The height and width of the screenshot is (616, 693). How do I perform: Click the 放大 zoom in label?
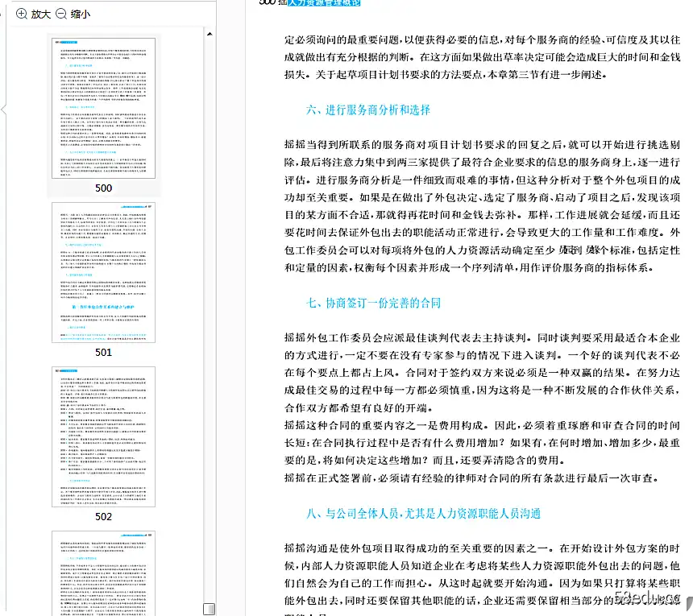pyautogui.click(x=40, y=14)
